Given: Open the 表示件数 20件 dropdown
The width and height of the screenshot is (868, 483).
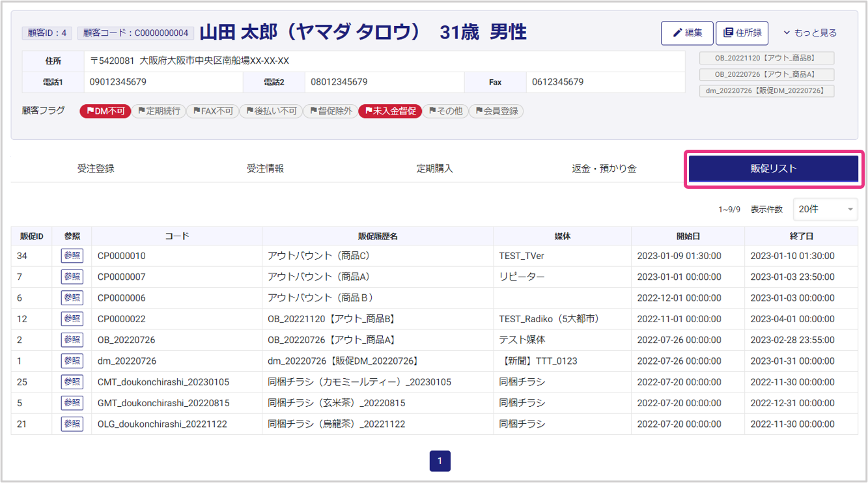Looking at the screenshot, I should point(824,210).
